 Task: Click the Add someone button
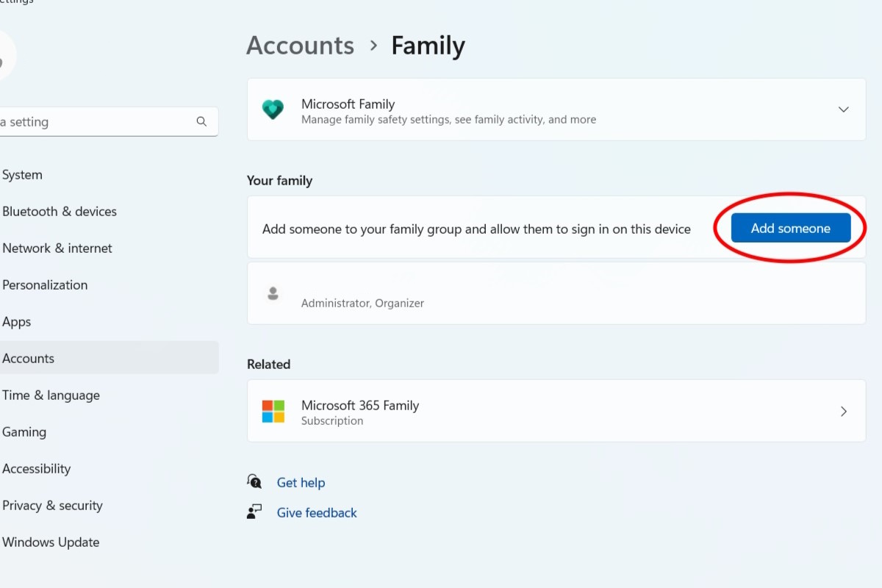(791, 228)
